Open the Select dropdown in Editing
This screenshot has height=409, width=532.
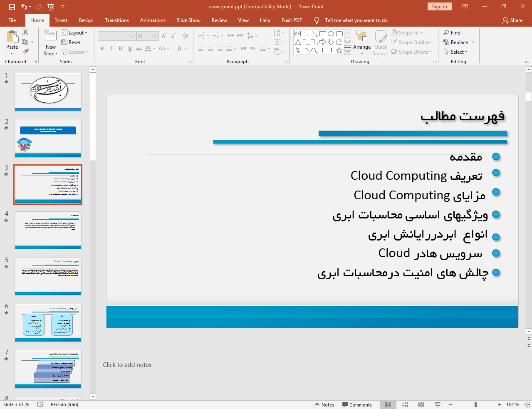(456, 52)
